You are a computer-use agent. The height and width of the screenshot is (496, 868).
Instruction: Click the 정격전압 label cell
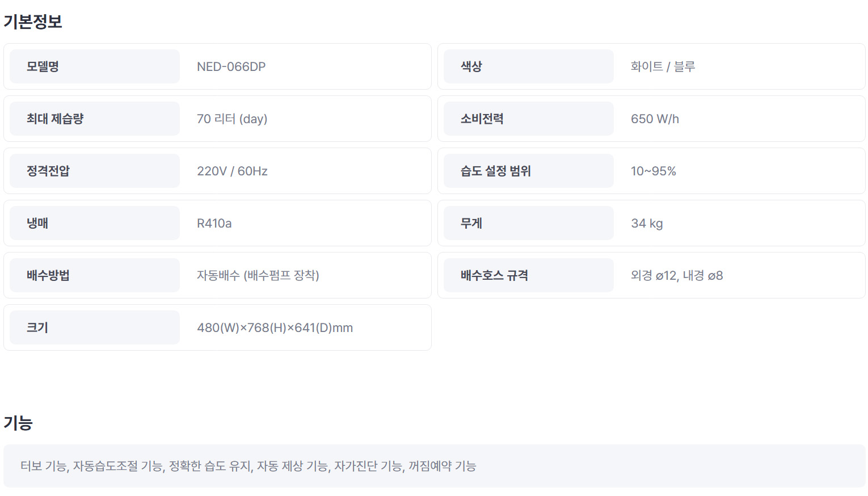tap(94, 171)
